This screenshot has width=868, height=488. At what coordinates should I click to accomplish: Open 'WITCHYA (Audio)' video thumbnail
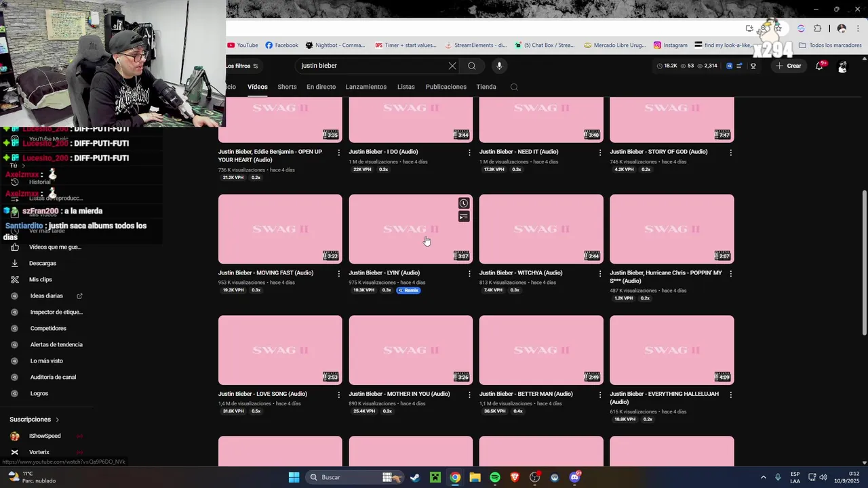(x=541, y=229)
